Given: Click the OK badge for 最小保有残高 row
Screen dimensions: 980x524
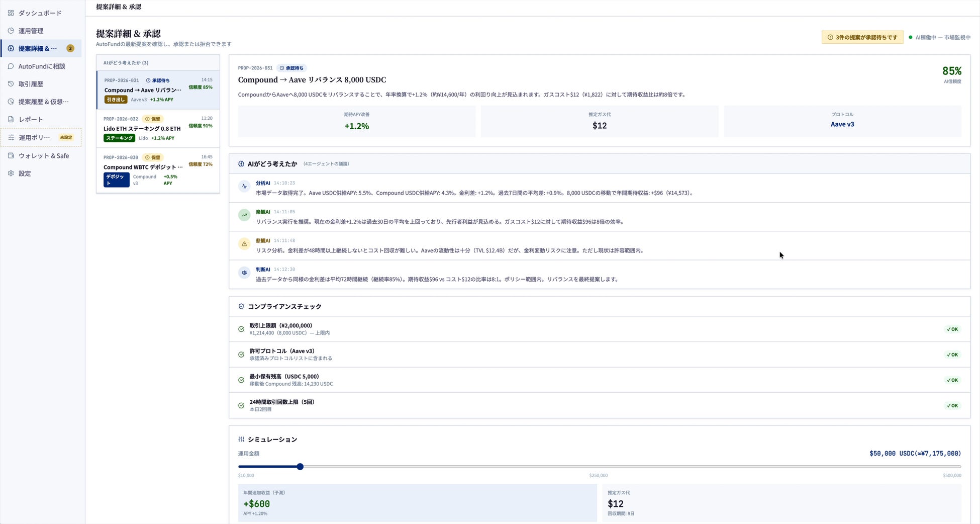Looking at the screenshot, I should click(x=952, y=380).
